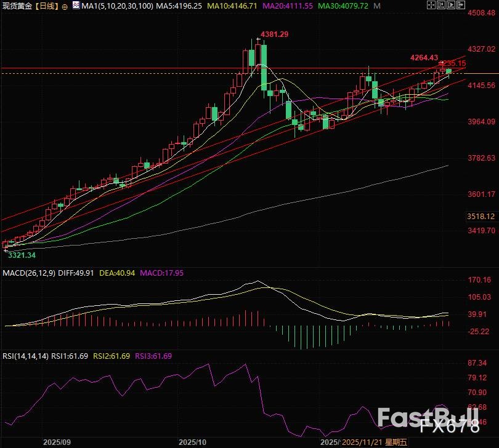Open the MA indicator chart icon
Viewport: 499px width, 448px height.
tap(75, 6)
